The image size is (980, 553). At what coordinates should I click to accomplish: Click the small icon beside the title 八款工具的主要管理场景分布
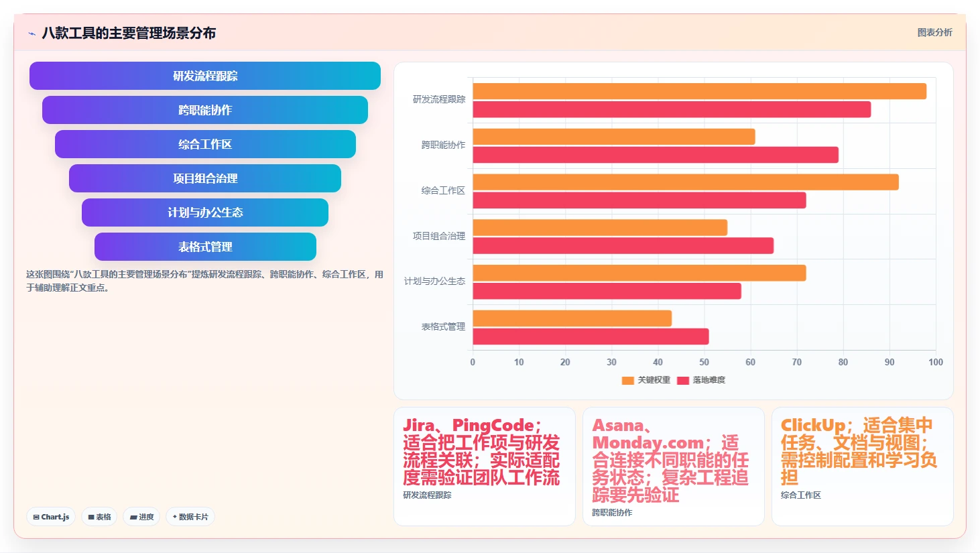pos(32,34)
